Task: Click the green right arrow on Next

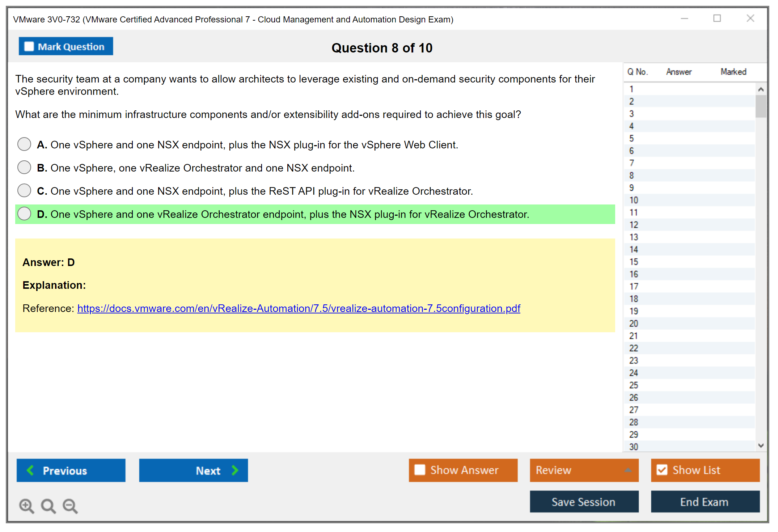Action: 235,470
